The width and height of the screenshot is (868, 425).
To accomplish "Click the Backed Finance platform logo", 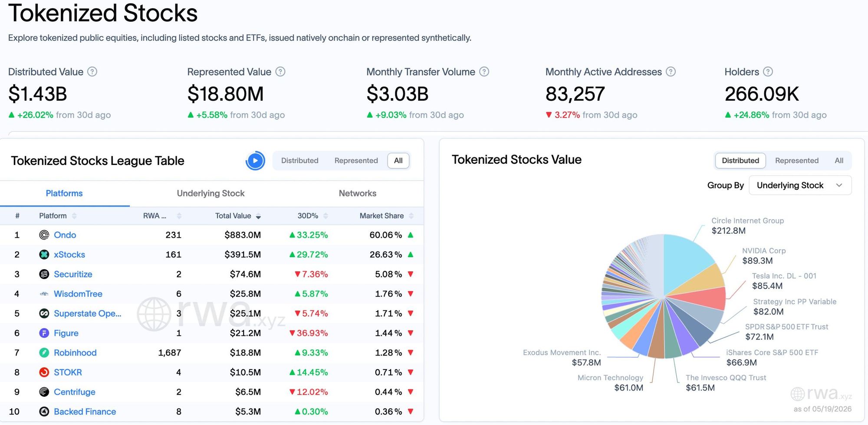I will [x=44, y=412].
